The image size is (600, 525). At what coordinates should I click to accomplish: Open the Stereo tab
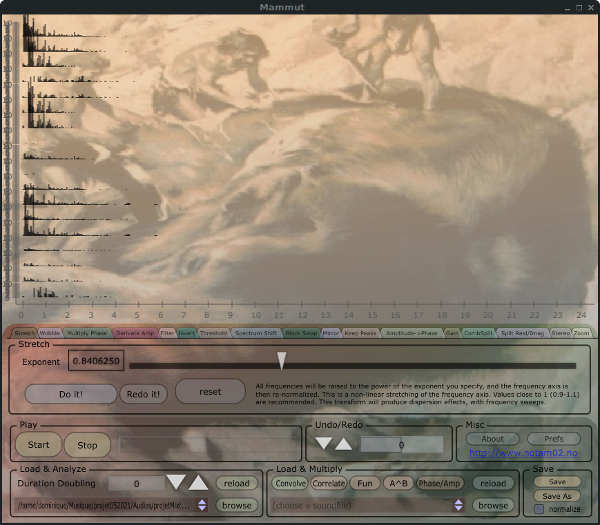[561, 333]
